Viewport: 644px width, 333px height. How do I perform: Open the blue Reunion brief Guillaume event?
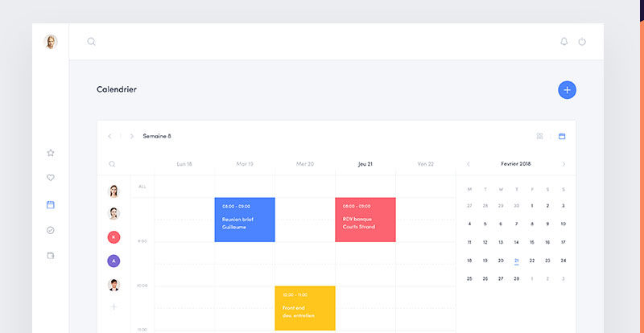tap(245, 220)
